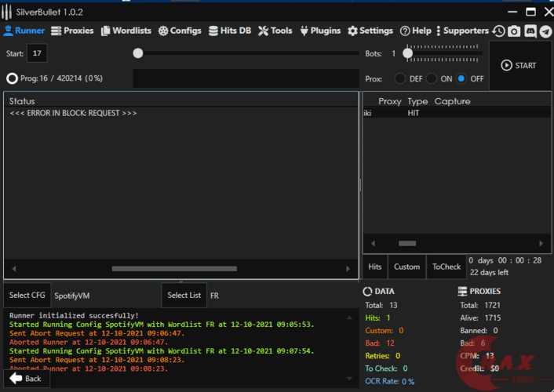Switch to the Proxies tab
The width and height of the screenshot is (554, 392).
[72, 31]
